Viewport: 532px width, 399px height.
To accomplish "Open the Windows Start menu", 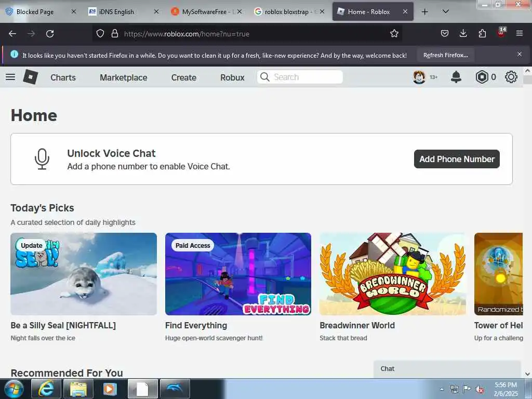I will 14,389.
